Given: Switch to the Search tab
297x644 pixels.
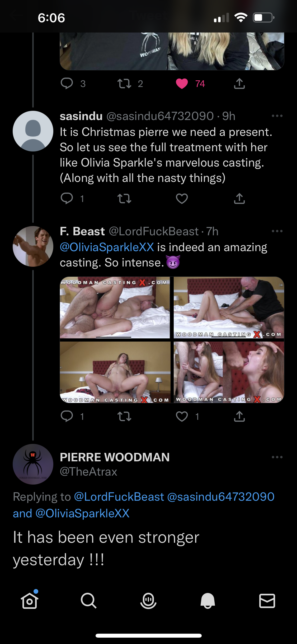Looking at the screenshot, I should pyautogui.click(x=88, y=601).
